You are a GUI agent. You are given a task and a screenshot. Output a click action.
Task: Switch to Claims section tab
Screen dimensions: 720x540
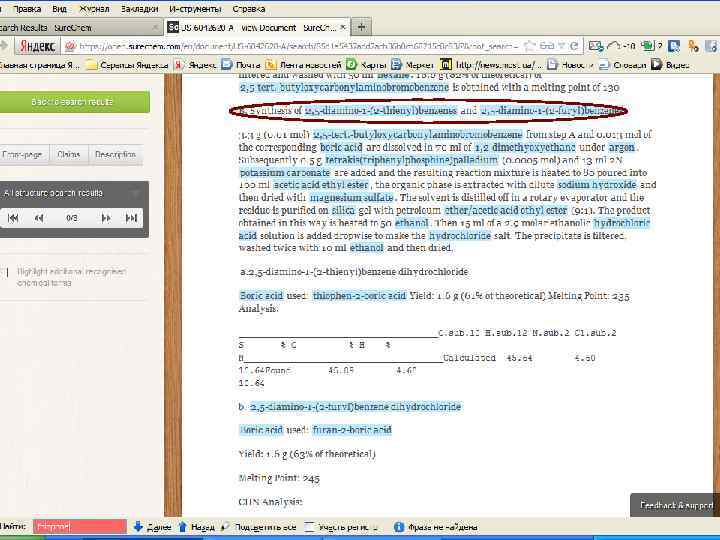point(68,155)
